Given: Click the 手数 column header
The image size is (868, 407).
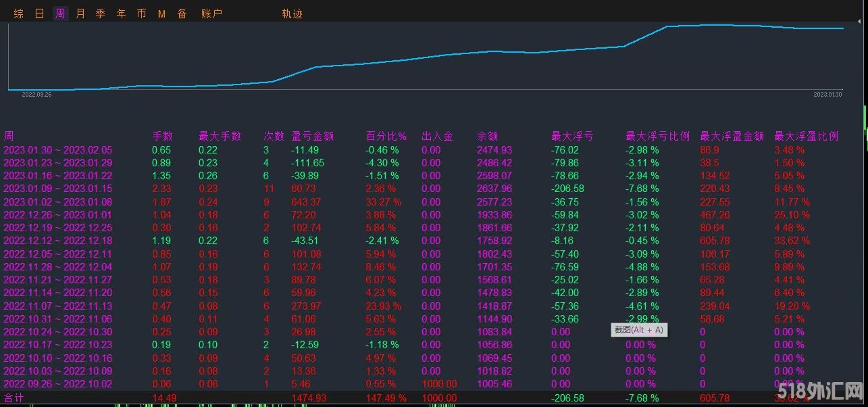Looking at the screenshot, I should pyautogui.click(x=162, y=136).
